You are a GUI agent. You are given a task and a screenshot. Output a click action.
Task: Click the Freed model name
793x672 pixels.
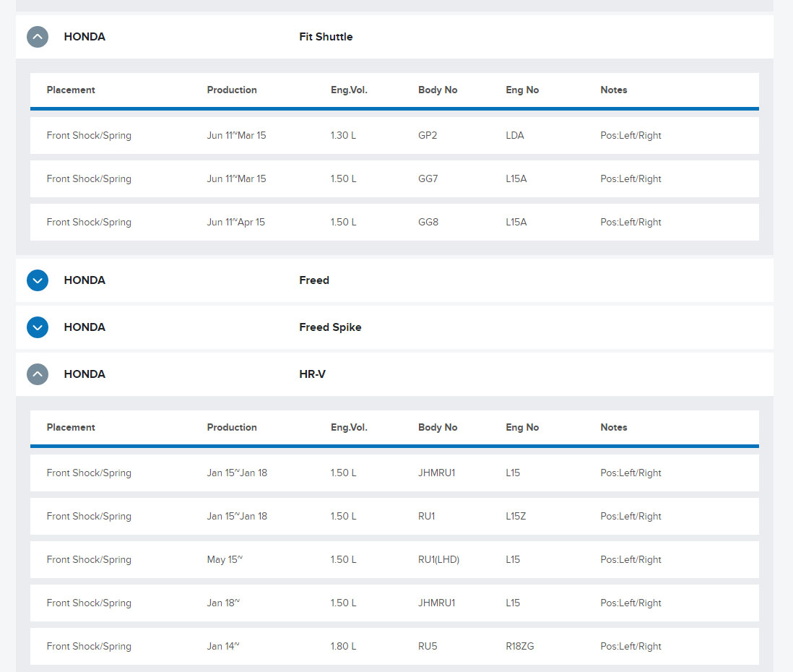click(x=314, y=280)
